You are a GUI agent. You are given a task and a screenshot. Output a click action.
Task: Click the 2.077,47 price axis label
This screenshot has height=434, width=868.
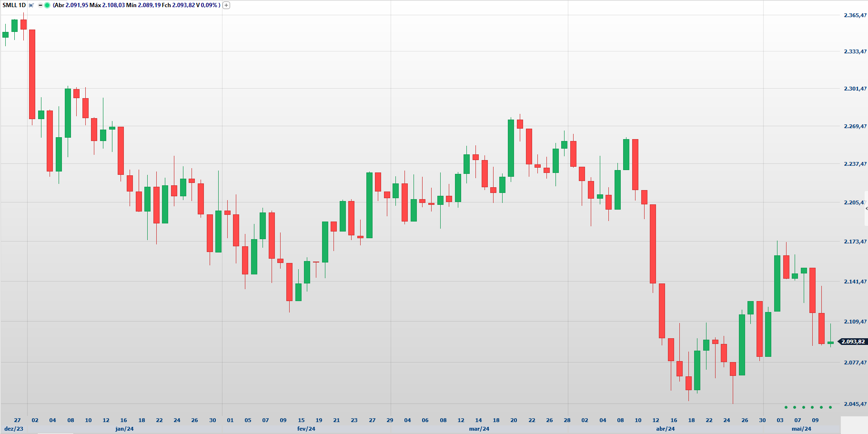(x=855, y=363)
